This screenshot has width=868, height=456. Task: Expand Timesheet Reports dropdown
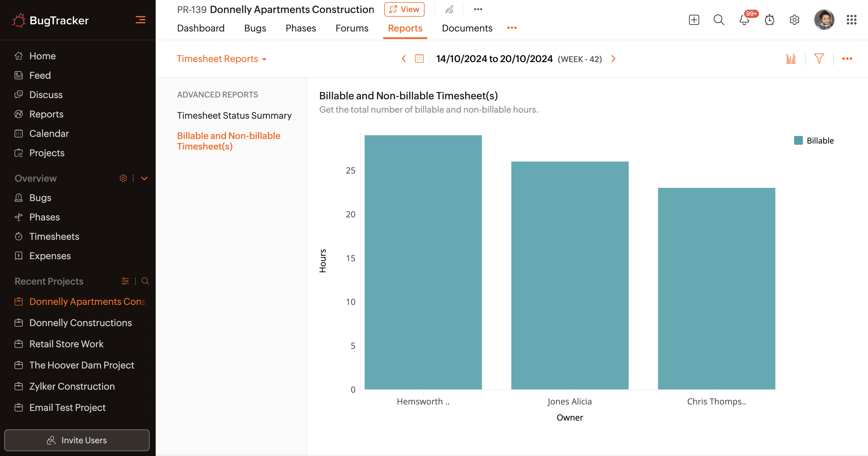[x=222, y=59]
